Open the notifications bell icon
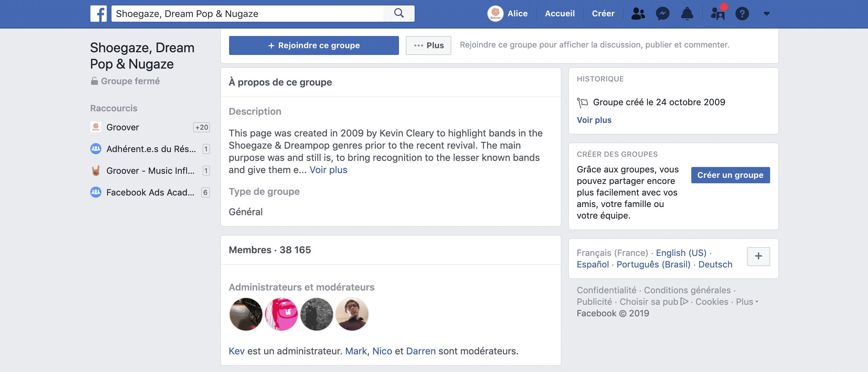Screen dimensions: 868x372 pos(687,14)
